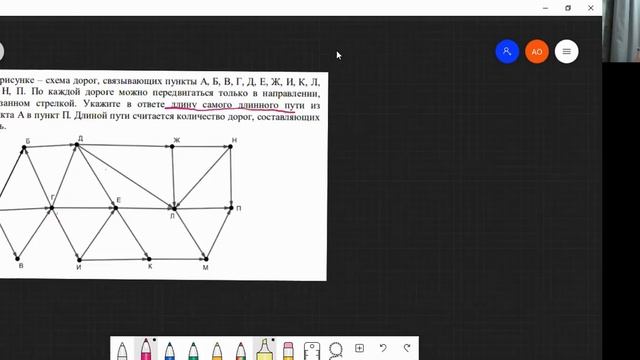The image size is (640, 360).
Task: Select the yellow highlighter tool
Action: tap(264, 349)
